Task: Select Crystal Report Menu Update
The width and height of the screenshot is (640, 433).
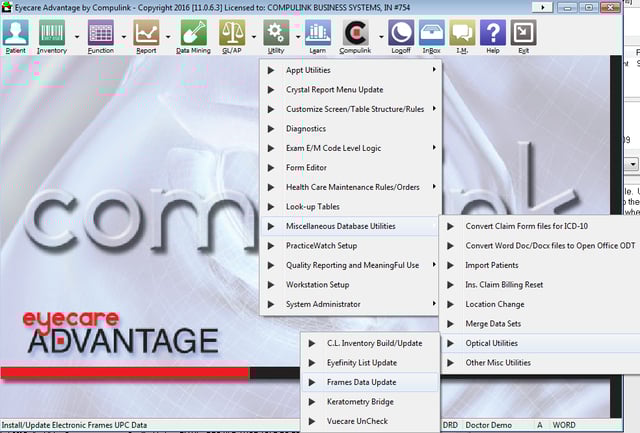Action: [x=351, y=90]
